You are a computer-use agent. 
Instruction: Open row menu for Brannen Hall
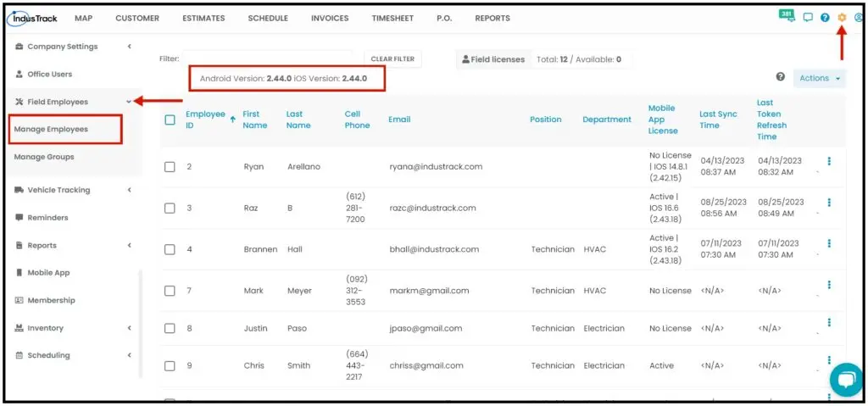[x=829, y=243]
